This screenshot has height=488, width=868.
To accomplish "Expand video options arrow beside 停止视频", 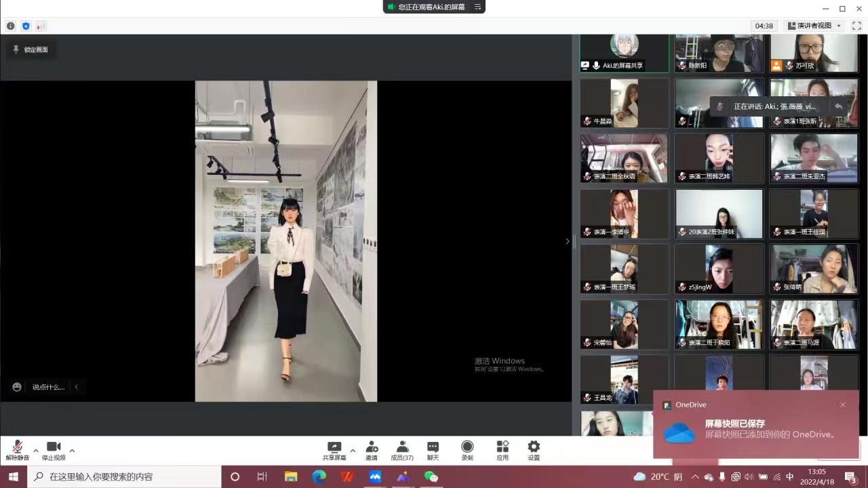I will pyautogui.click(x=72, y=450).
